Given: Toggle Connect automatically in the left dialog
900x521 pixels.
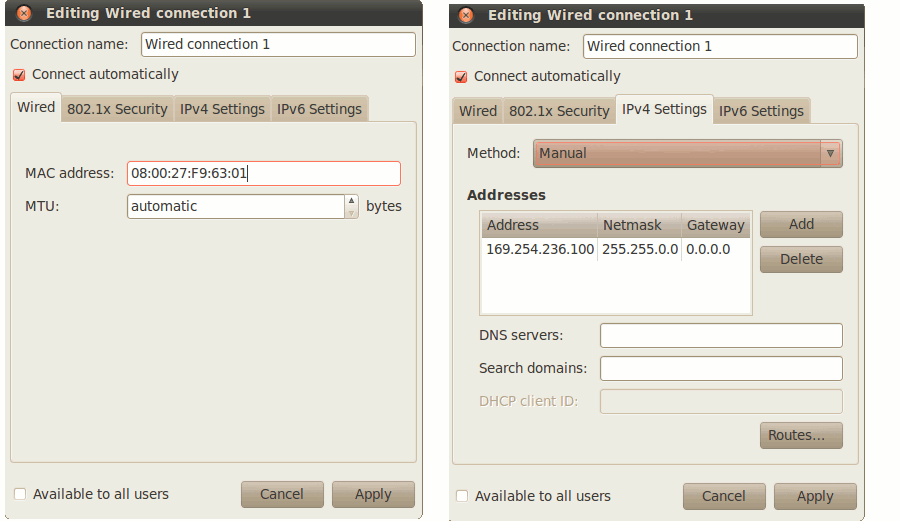Looking at the screenshot, I should click(19, 75).
